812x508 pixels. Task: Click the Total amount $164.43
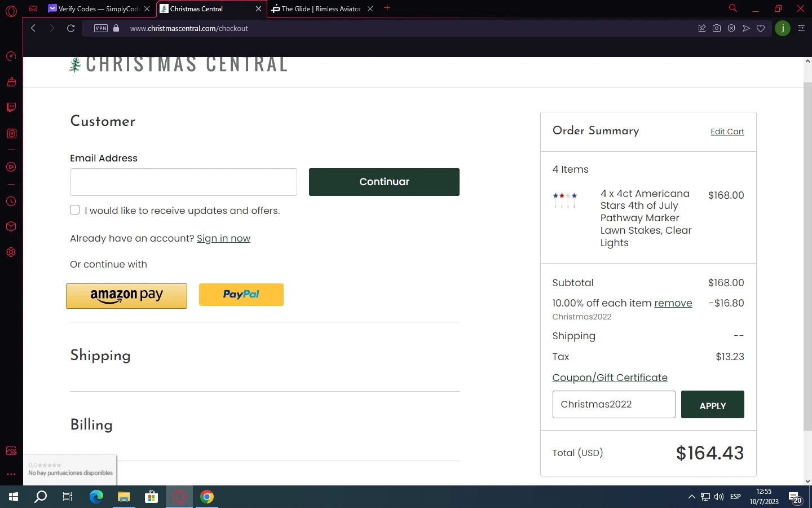pos(710,453)
